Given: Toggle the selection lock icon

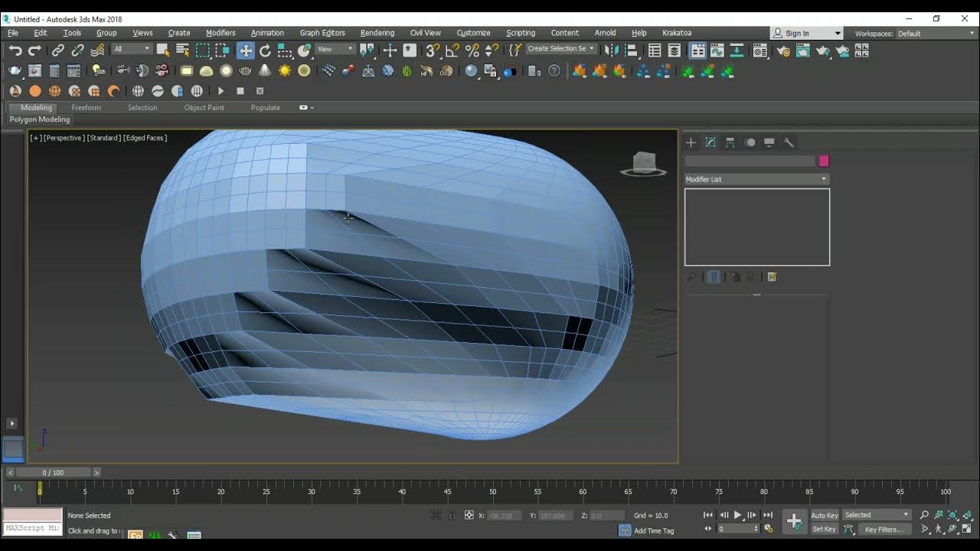Looking at the screenshot, I should [x=452, y=515].
